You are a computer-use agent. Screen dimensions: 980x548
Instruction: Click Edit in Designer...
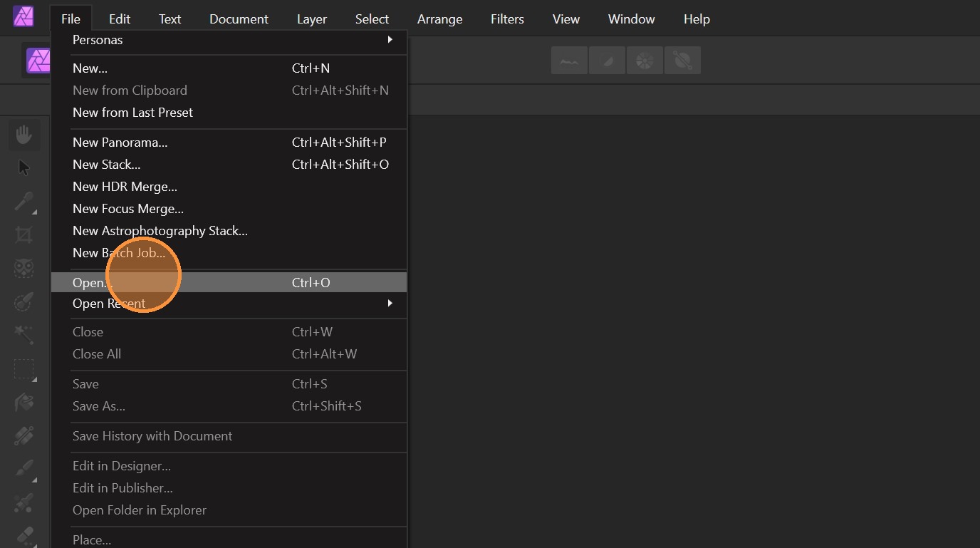click(x=229, y=466)
